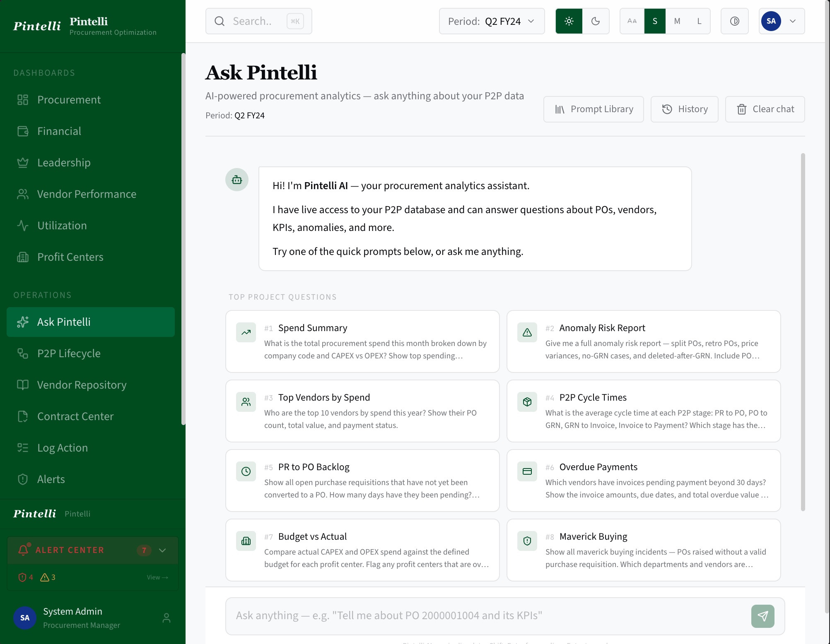Screen dimensions: 830x644
Task: Select the Spend Summary quick prompt
Action: pyautogui.click(x=362, y=341)
